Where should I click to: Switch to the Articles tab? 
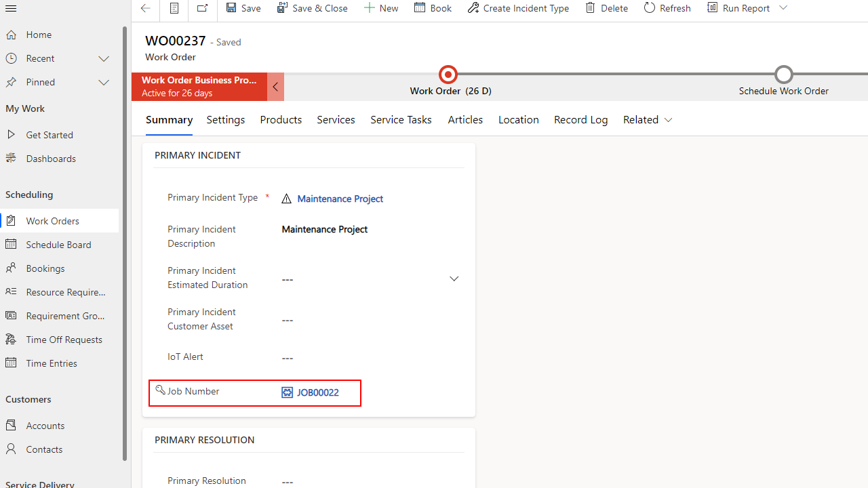465,120
